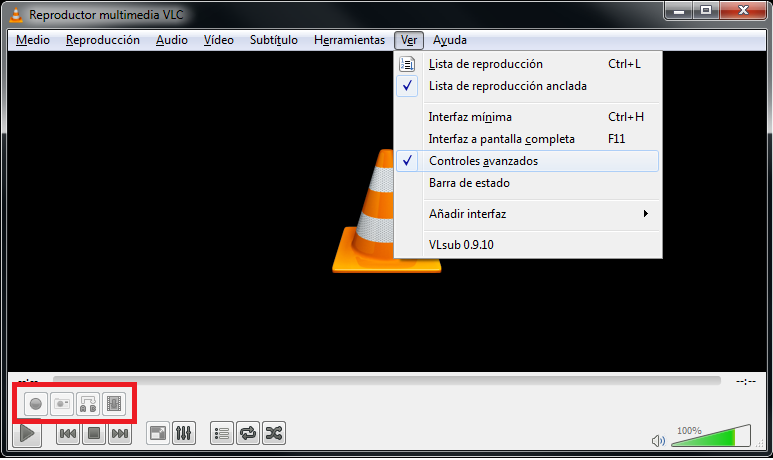This screenshot has width=773, height=460.
Task: Take a snapshot with the camera icon
Action: coord(62,404)
